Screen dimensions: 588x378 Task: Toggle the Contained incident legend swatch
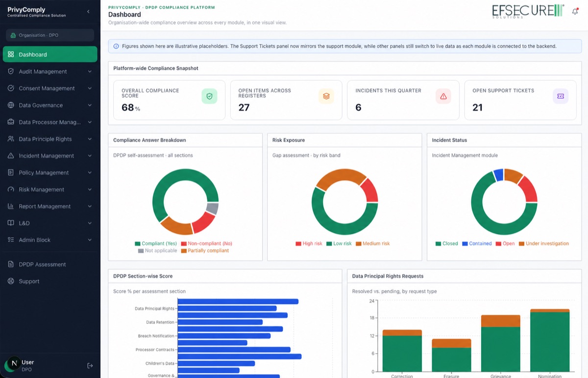coord(465,243)
